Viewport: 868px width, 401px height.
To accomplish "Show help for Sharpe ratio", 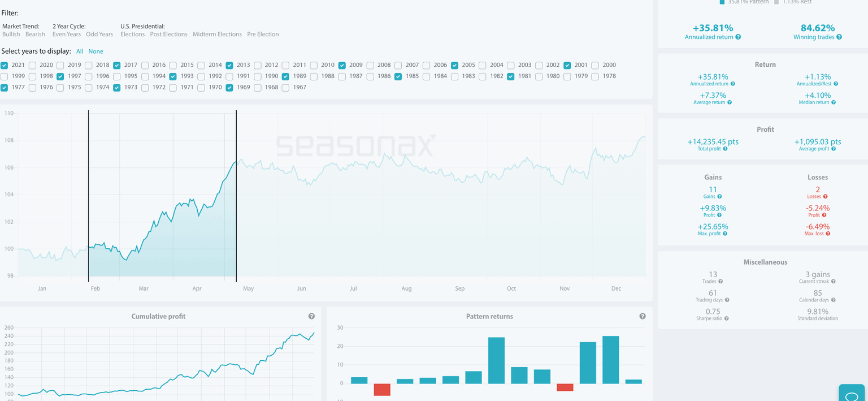I will [726, 318].
